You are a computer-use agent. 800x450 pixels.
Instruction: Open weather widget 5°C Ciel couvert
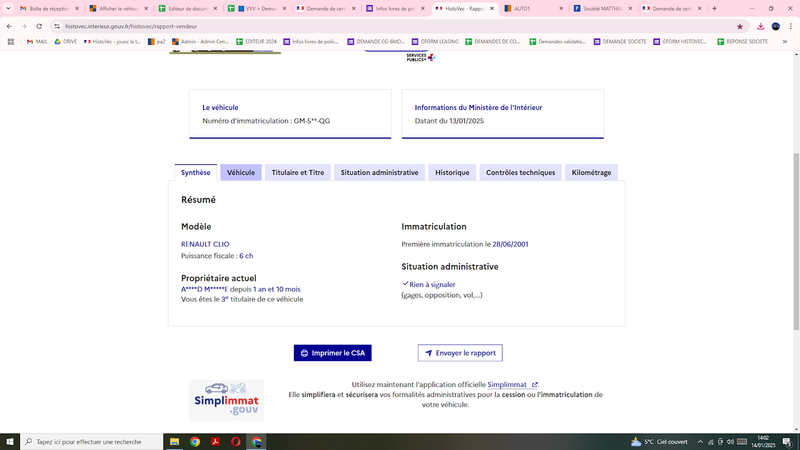pyautogui.click(x=659, y=442)
